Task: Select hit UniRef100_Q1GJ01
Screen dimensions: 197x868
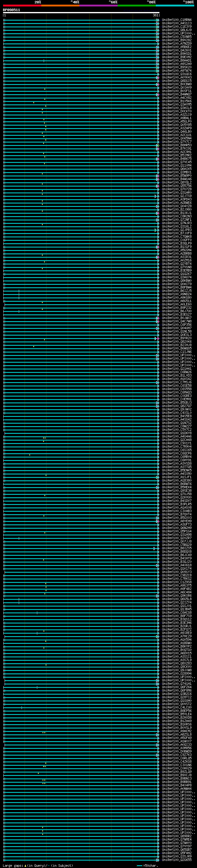Action: [176, 606]
